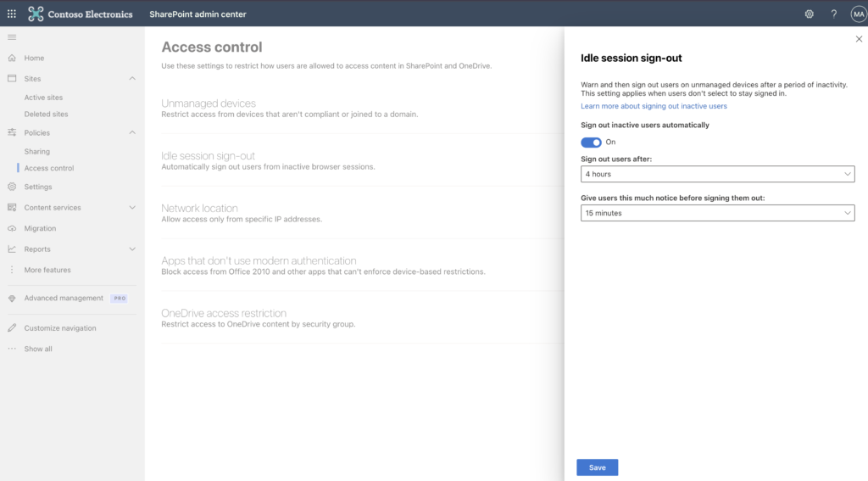The width and height of the screenshot is (868, 481).
Task: Collapse navigation with hamburger icon
Action: [x=12, y=37]
